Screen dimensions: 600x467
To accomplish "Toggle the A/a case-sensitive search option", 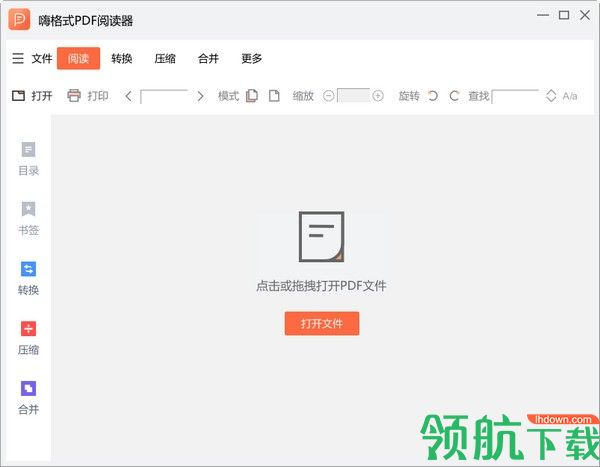I will [570, 96].
